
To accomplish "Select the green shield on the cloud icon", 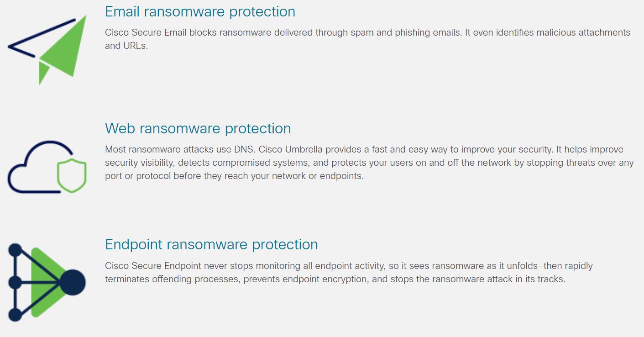I will [x=72, y=176].
